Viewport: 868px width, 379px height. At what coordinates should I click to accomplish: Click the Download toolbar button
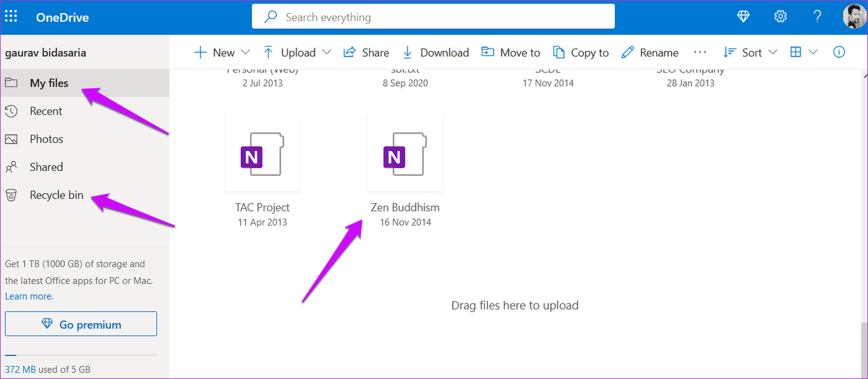tap(435, 52)
